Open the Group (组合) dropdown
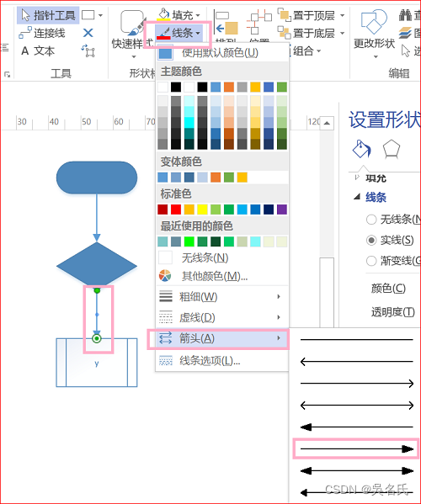 pos(306,50)
